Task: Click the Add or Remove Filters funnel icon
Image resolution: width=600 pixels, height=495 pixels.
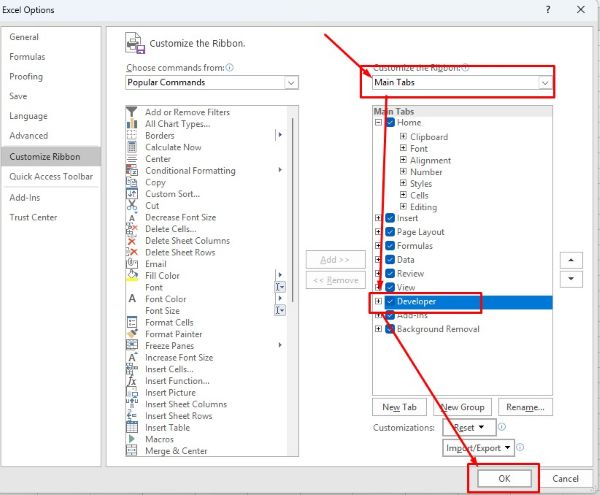Action: point(132,112)
